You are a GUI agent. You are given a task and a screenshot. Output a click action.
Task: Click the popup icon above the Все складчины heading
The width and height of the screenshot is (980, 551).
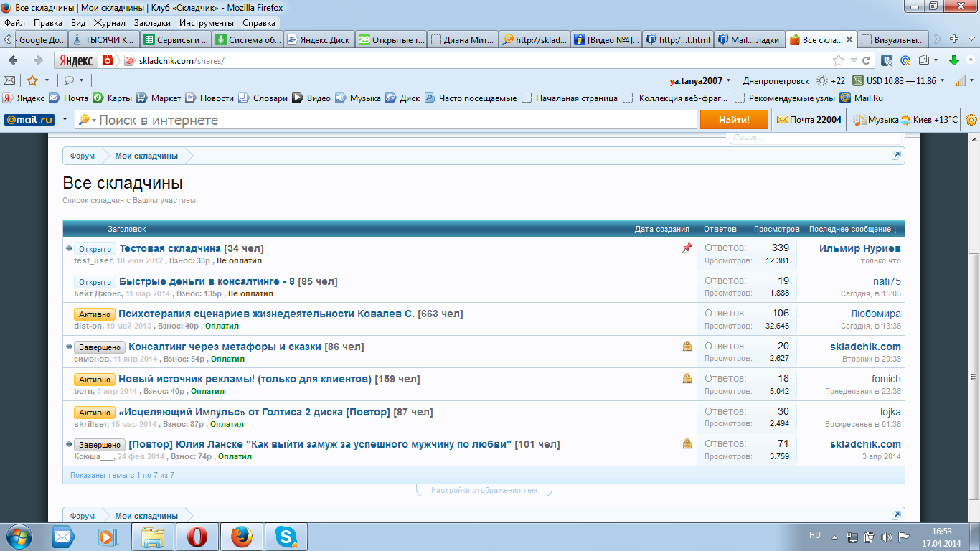[x=896, y=156]
